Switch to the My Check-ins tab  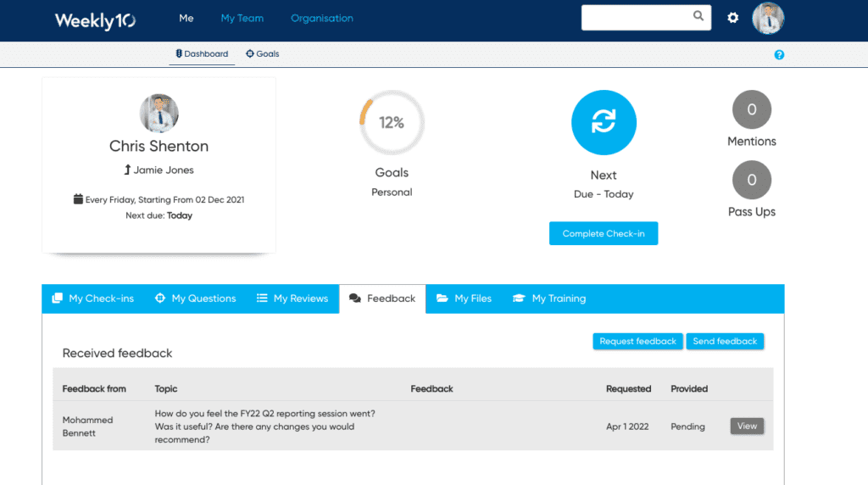coord(93,298)
